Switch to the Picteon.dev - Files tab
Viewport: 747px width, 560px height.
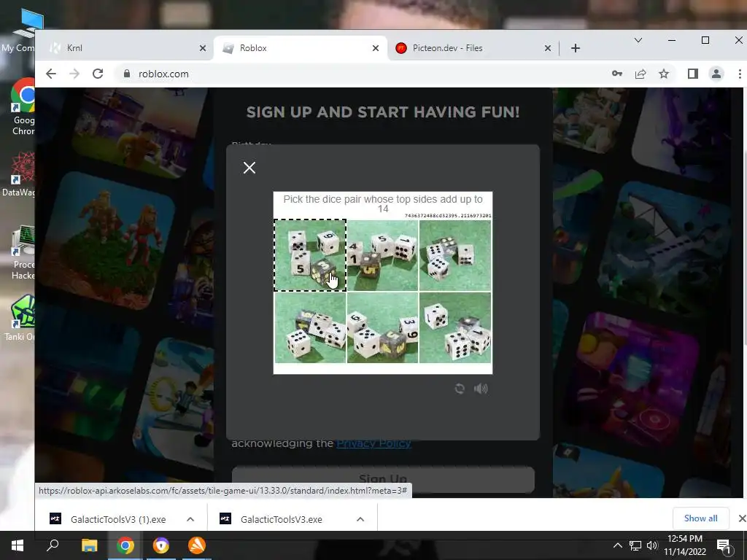[467, 48]
